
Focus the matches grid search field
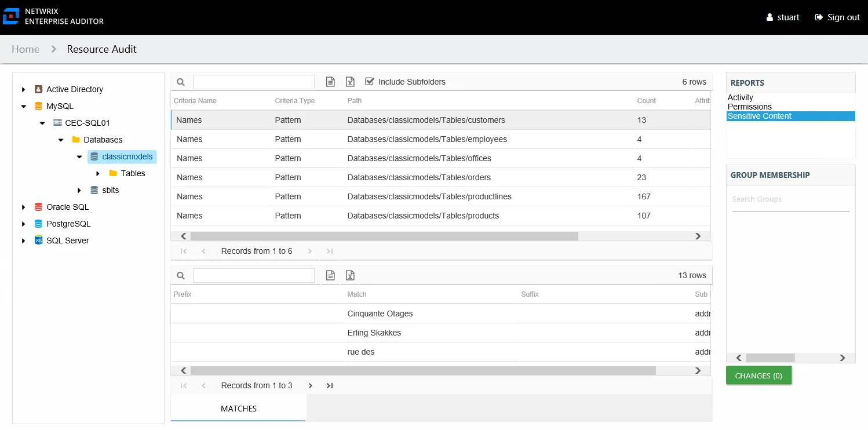pyautogui.click(x=254, y=275)
